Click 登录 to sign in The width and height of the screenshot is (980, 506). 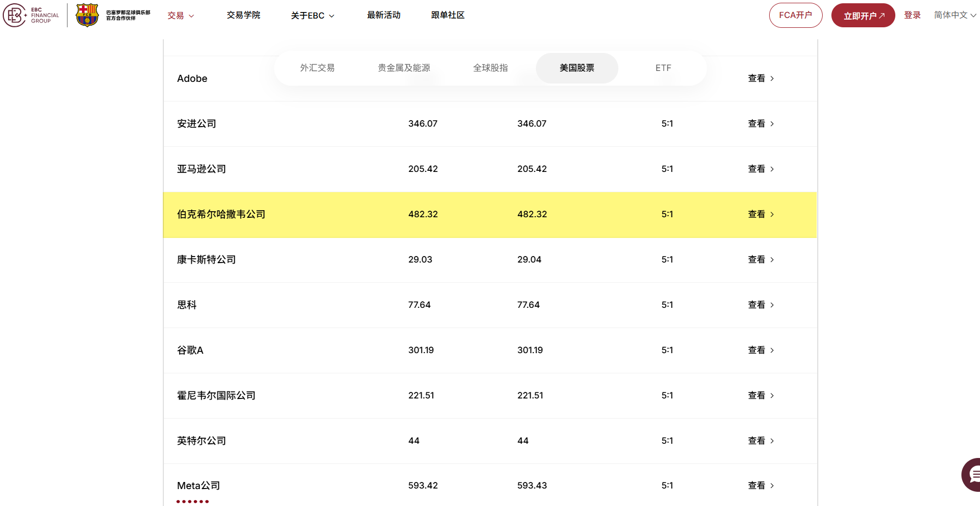pyautogui.click(x=912, y=15)
